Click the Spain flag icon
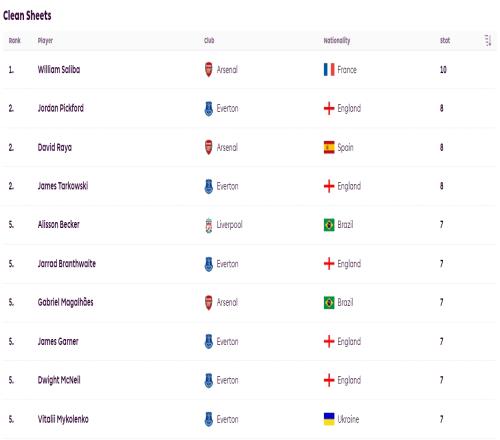The height and width of the screenshot is (440, 500). click(x=329, y=147)
